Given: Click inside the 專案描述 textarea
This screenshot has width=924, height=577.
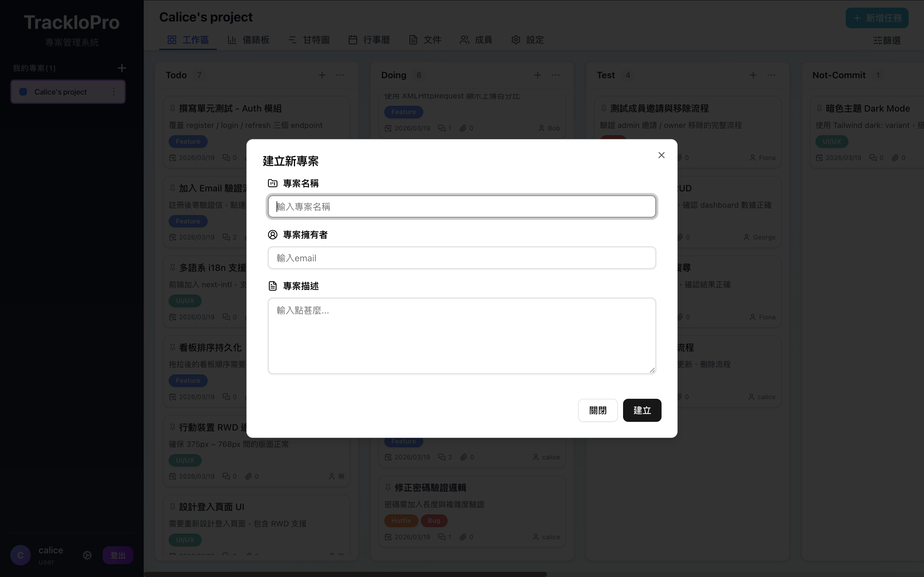Looking at the screenshot, I should pyautogui.click(x=462, y=335).
